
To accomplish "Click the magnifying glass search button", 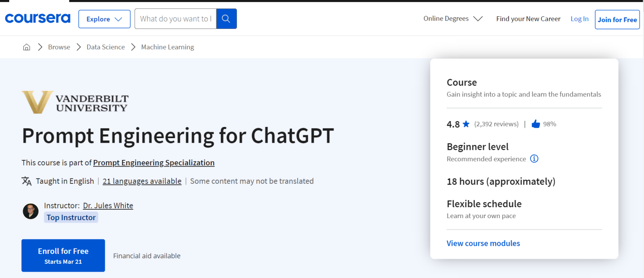I will [x=226, y=19].
